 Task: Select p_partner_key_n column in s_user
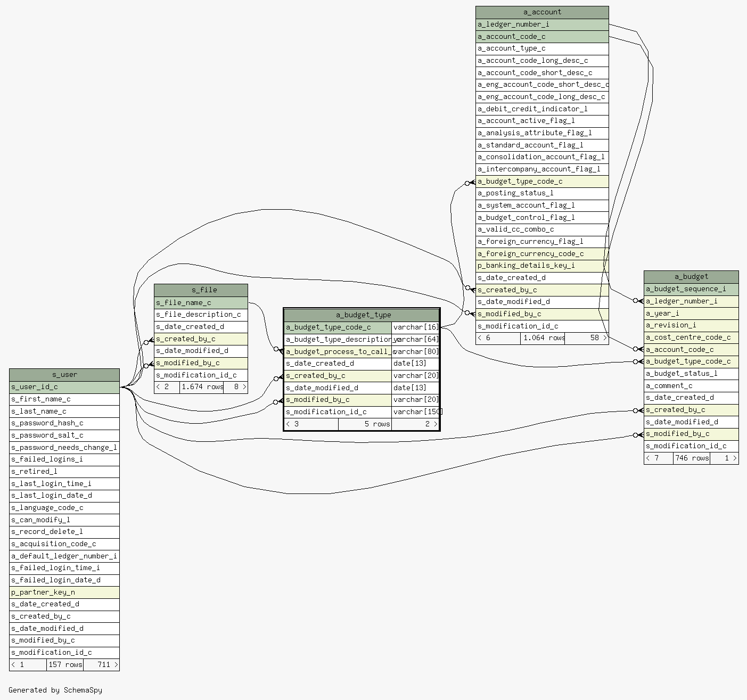(64, 592)
